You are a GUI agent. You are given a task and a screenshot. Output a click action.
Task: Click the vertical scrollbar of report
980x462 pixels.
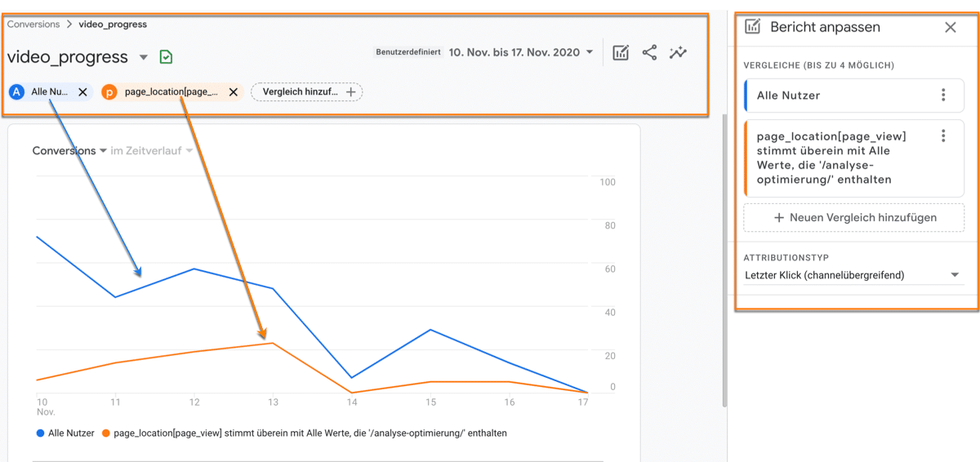(x=724, y=261)
